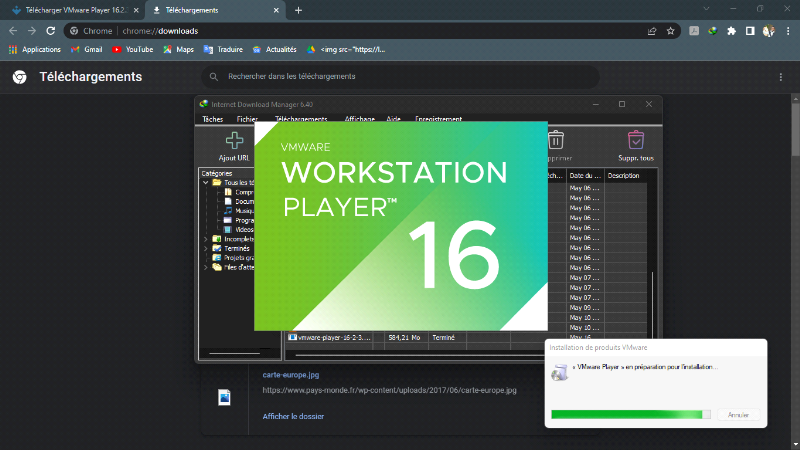
Task: Reload the page with the refresh icon
Action: click(51, 31)
